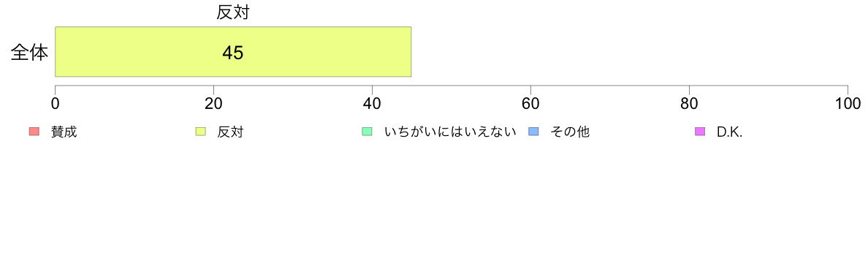Click the いちがいにはいえない legend text
The height and width of the screenshot is (269, 868).
point(450,132)
